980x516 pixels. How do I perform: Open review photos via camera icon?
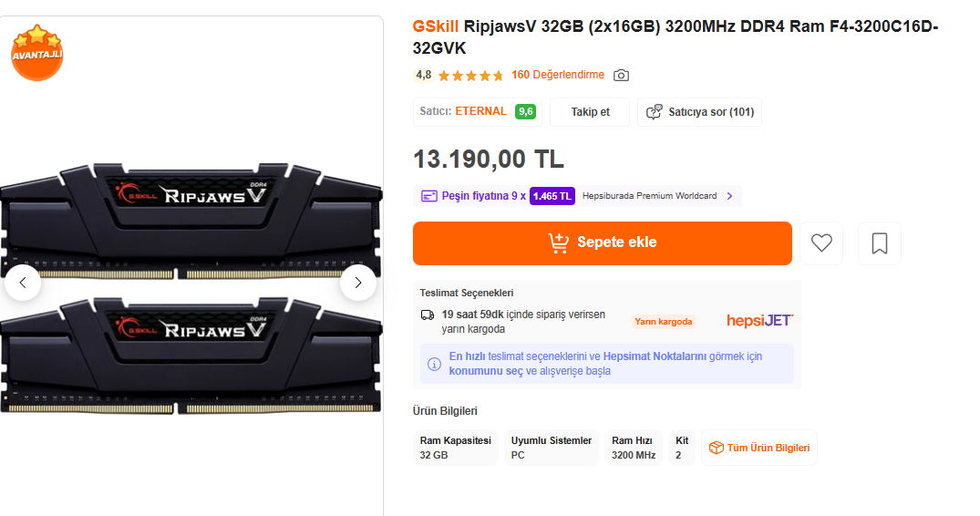[622, 76]
